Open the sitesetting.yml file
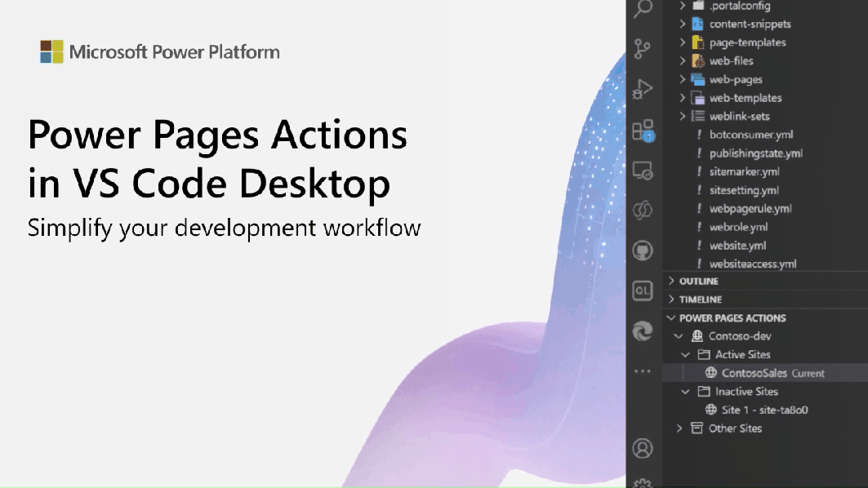 (744, 190)
